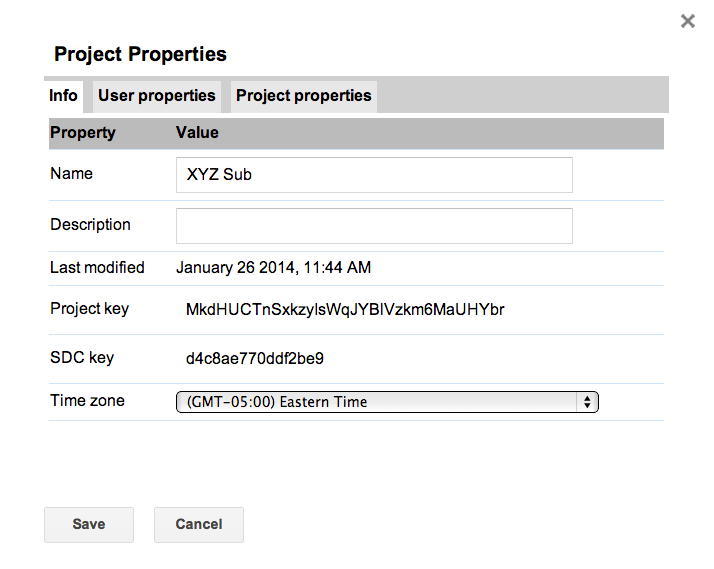714x569 pixels.
Task: Open the Project properties tab
Action: pyautogui.click(x=304, y=96)
